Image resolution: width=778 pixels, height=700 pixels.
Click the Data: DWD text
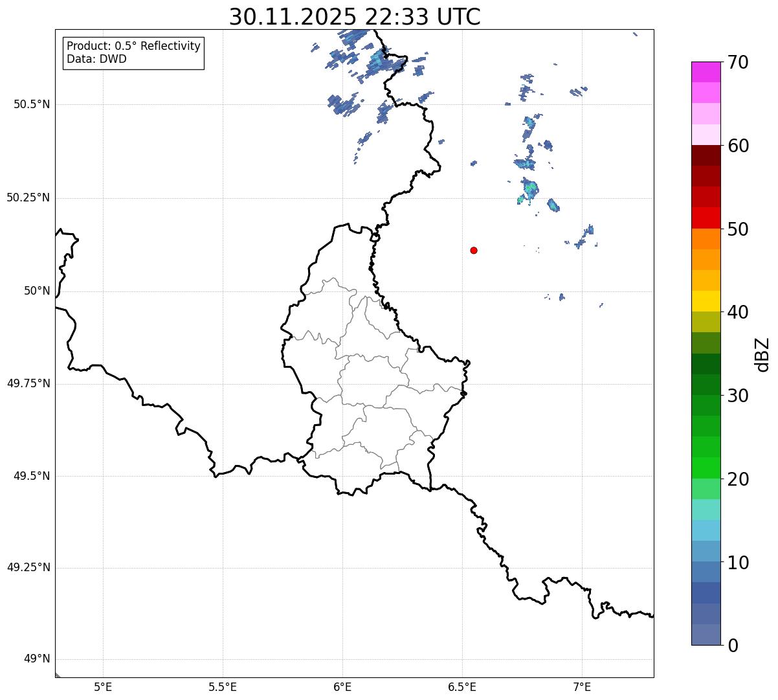tap(97, 59)
